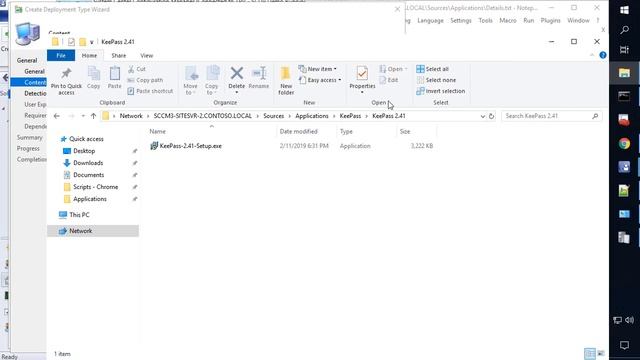Sort by the Type column header
640x360 pixels.
point(346,131)
